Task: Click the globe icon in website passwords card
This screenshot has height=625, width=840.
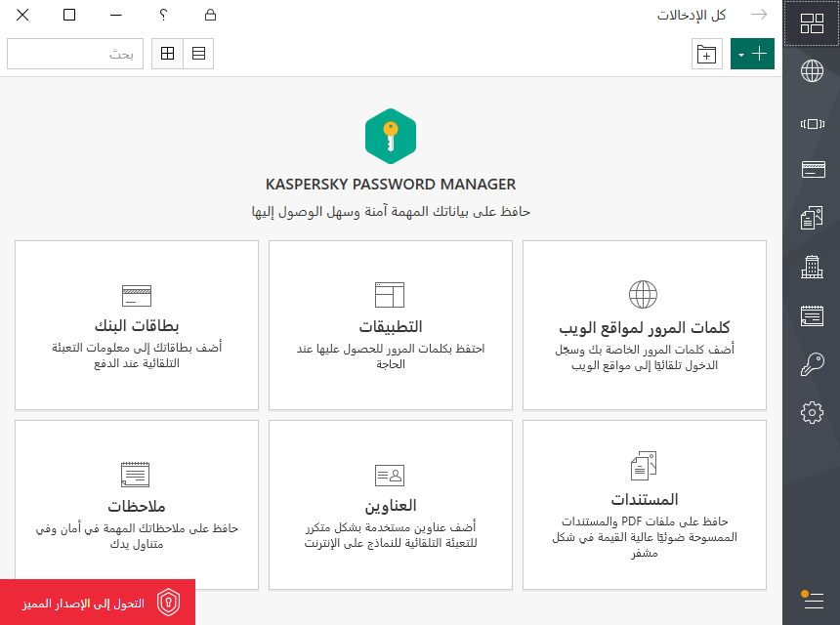Action: click(x=643, y=295)
